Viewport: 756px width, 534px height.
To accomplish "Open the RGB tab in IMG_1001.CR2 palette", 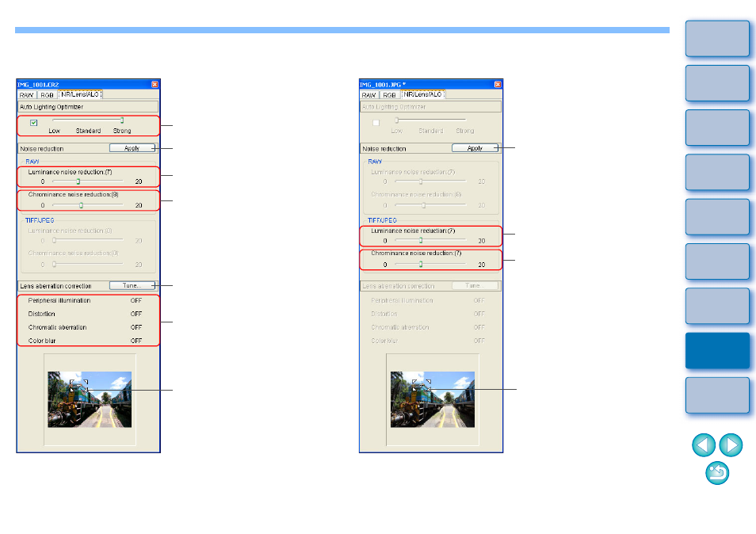I will (x=48, y=95).
